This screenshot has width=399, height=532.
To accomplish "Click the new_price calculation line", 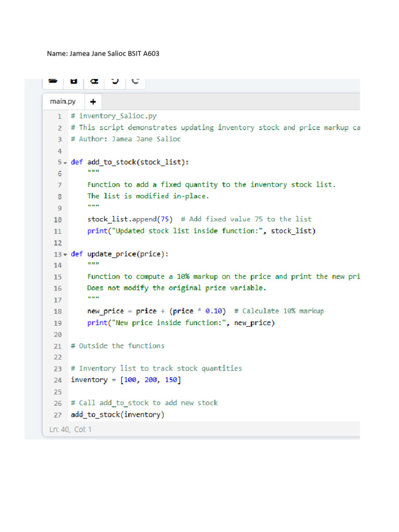I will coord(156,311).
